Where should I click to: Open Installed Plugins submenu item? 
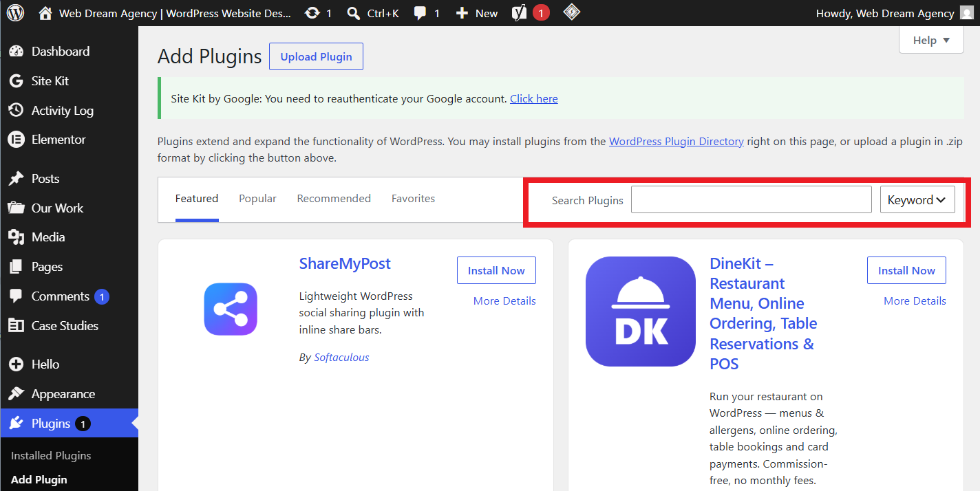coord(51,455)
